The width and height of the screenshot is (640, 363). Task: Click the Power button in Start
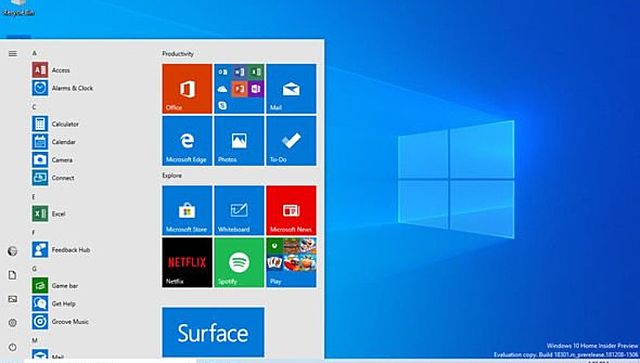(13, 347)
